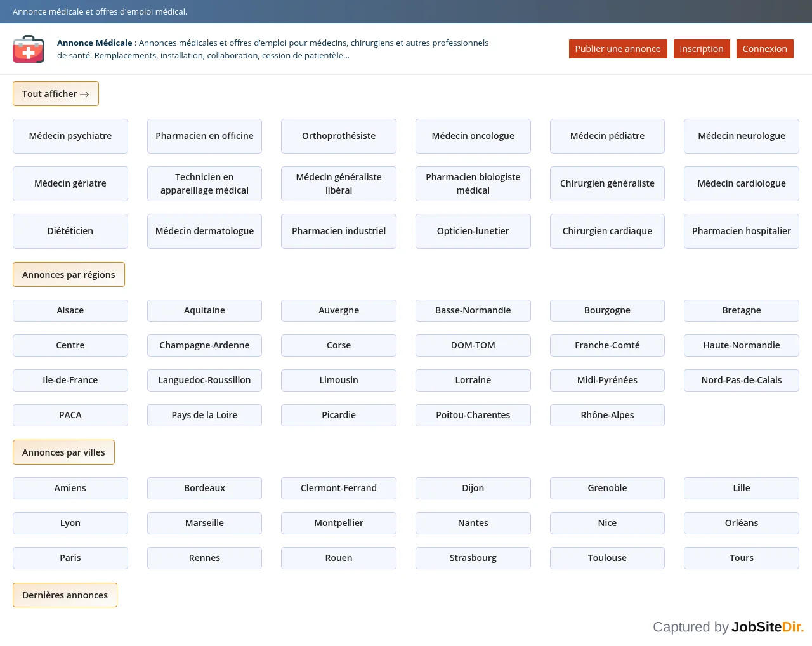
Task: Select Médecin oncologue
Action: pyautogui.click(x=473, y=136)
